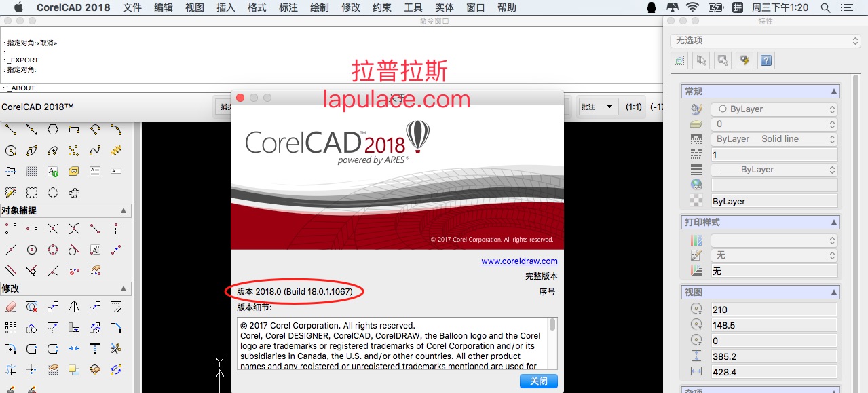Click the text tool with green plus
Viewport: 868px width, 393px height.
[53, 171]
